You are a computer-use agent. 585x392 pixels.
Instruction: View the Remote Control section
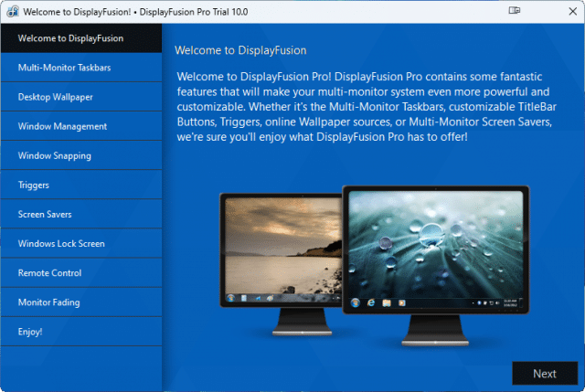pyautogui.click(x=81, y=273)
